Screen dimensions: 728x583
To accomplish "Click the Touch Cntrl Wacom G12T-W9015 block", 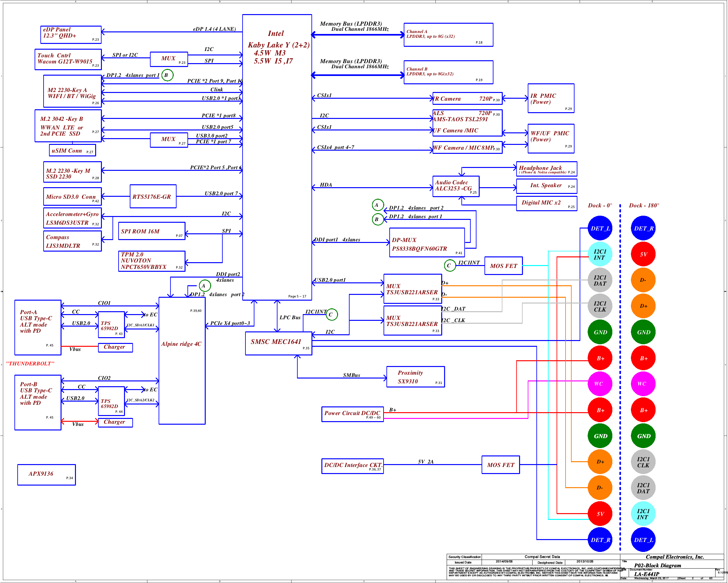I will [x=68, y=59].
